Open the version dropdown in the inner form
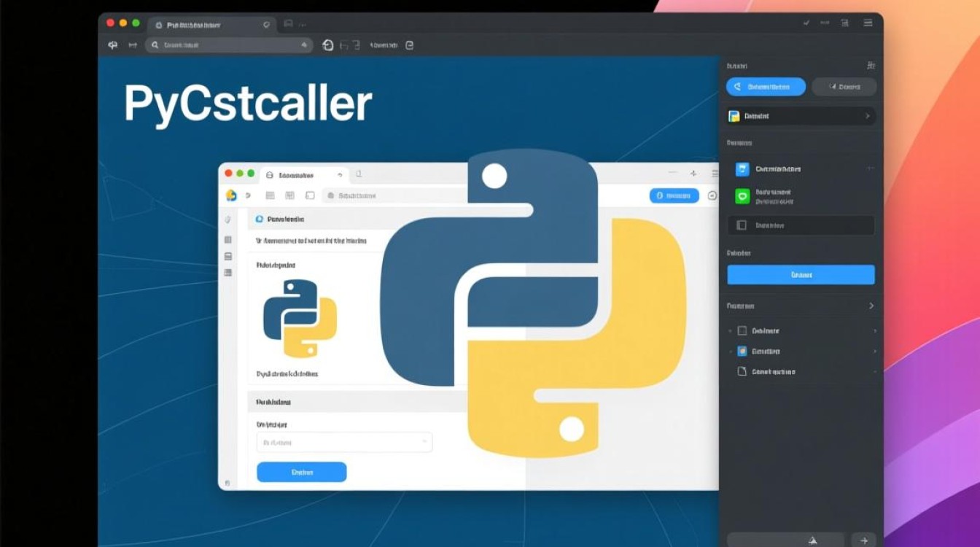 click(343, 442)
